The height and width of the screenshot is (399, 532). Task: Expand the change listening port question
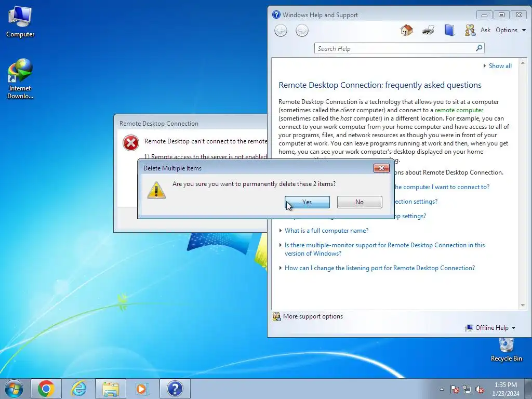(380, 268)
